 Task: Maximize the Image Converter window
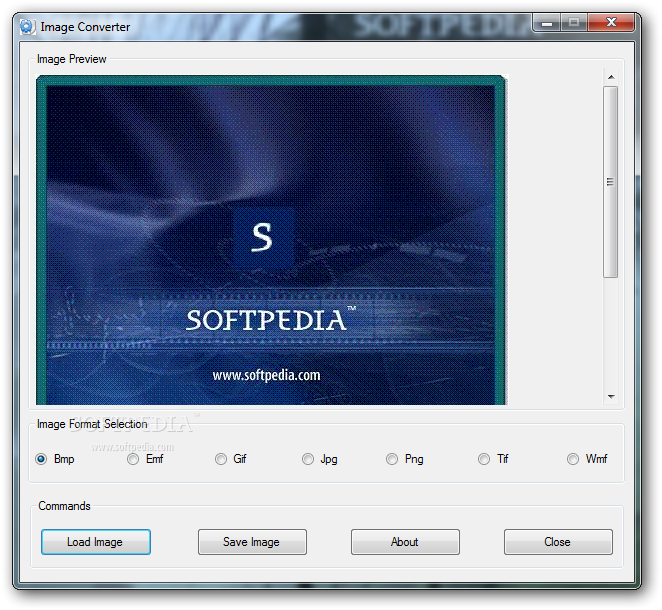[573, 23]
